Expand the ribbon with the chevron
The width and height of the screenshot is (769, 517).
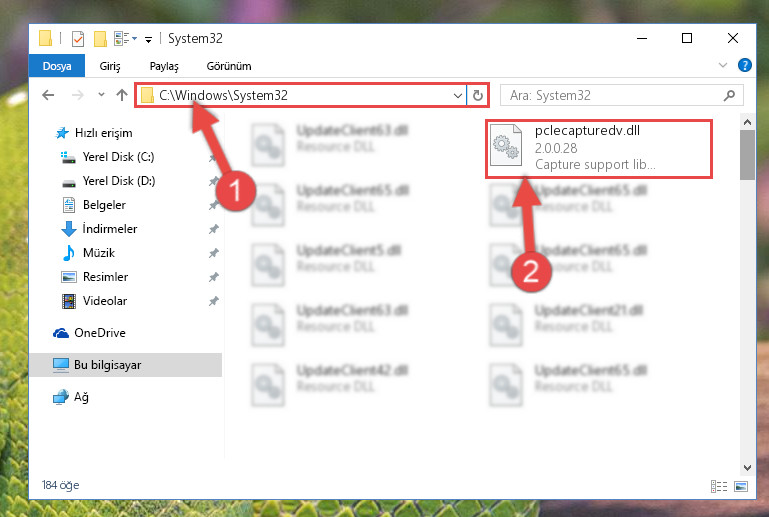(722, 65)
